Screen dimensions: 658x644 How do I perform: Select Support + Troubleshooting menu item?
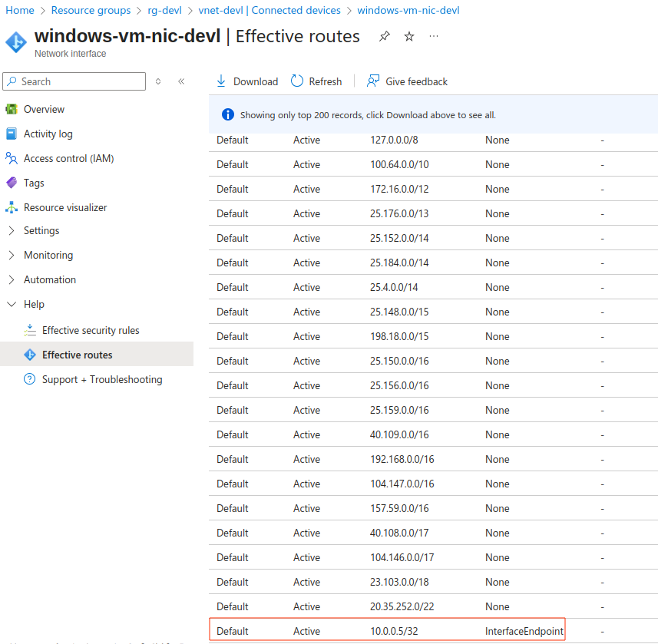(101, 379)
